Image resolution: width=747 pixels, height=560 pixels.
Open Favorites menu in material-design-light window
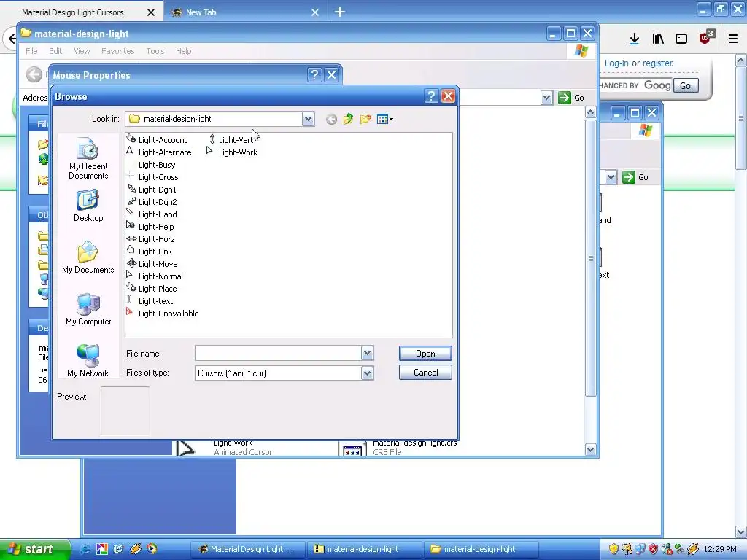117,51
